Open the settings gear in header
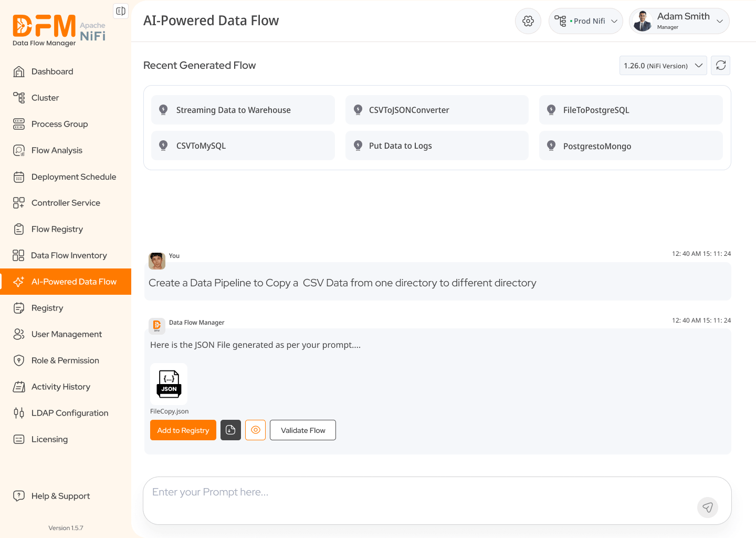The height and width of the screenshot is (538, 756). tap(528, 21)
